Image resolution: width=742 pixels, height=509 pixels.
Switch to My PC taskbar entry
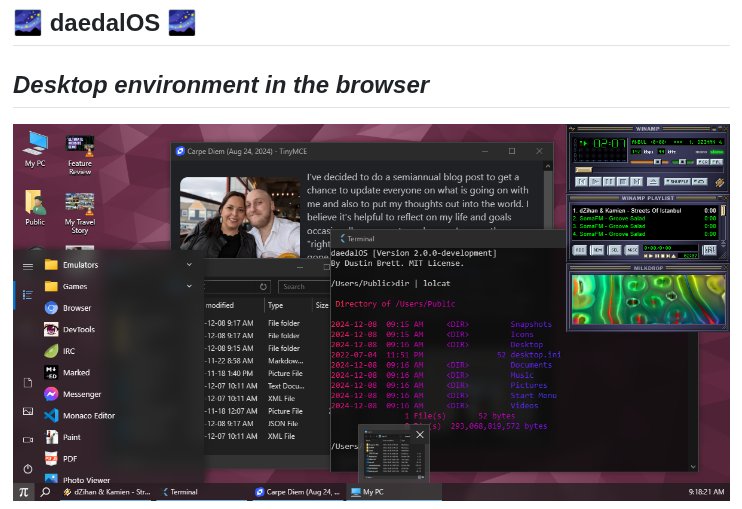(x=394, y=492)
